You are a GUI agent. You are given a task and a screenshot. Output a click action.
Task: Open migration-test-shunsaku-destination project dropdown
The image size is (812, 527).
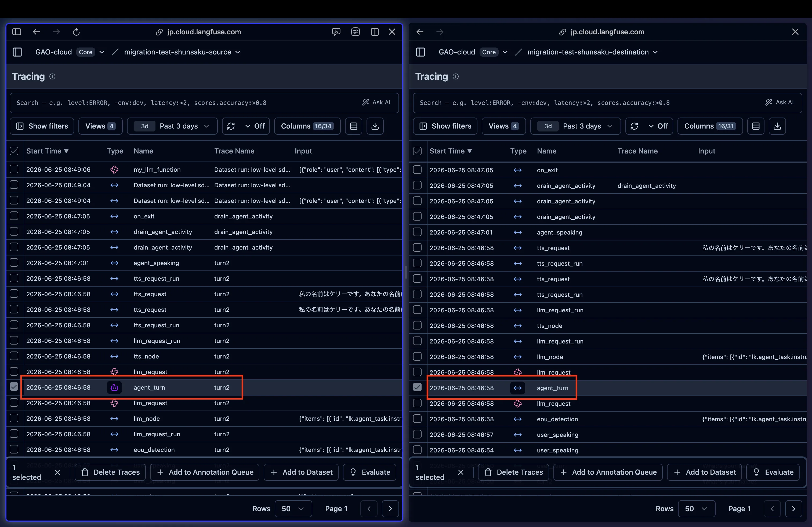point(592,52)
